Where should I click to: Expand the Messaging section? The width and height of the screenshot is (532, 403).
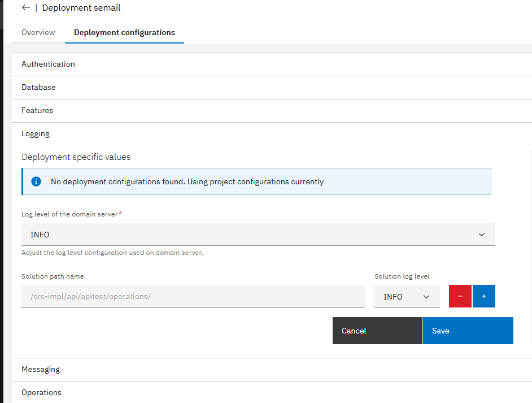coord(41,370)
